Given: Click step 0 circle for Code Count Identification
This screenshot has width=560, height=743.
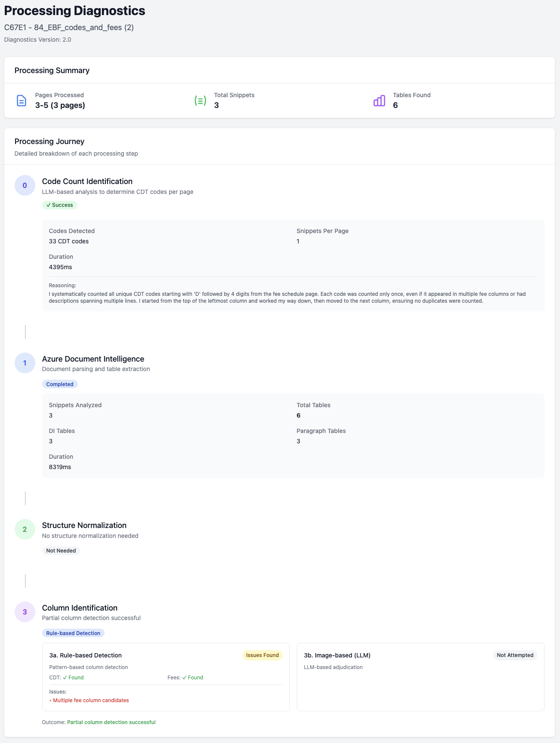Looking at the screenshot, I should point(25,185).
